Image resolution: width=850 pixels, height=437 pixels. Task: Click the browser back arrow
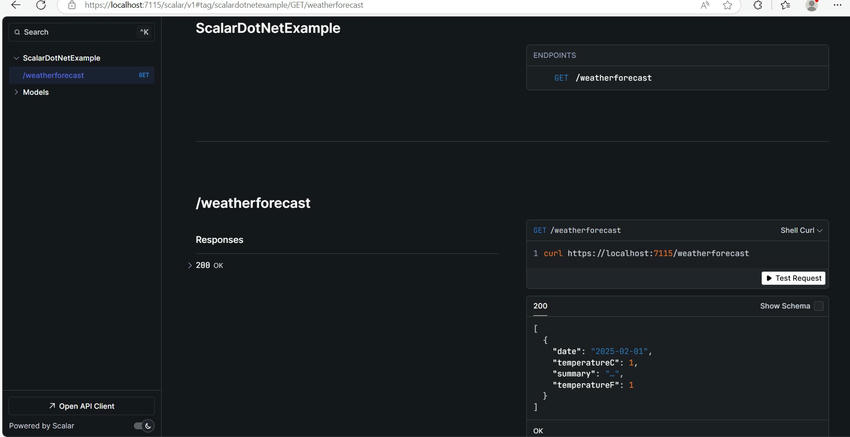point(15,5)
